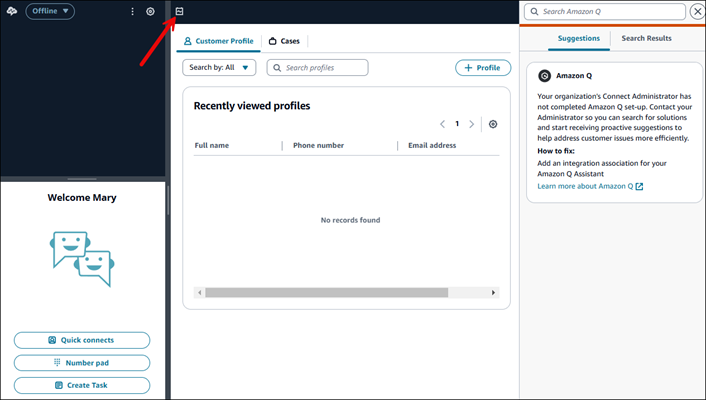Click the Amazon Connect cloud logo icon

11,11
